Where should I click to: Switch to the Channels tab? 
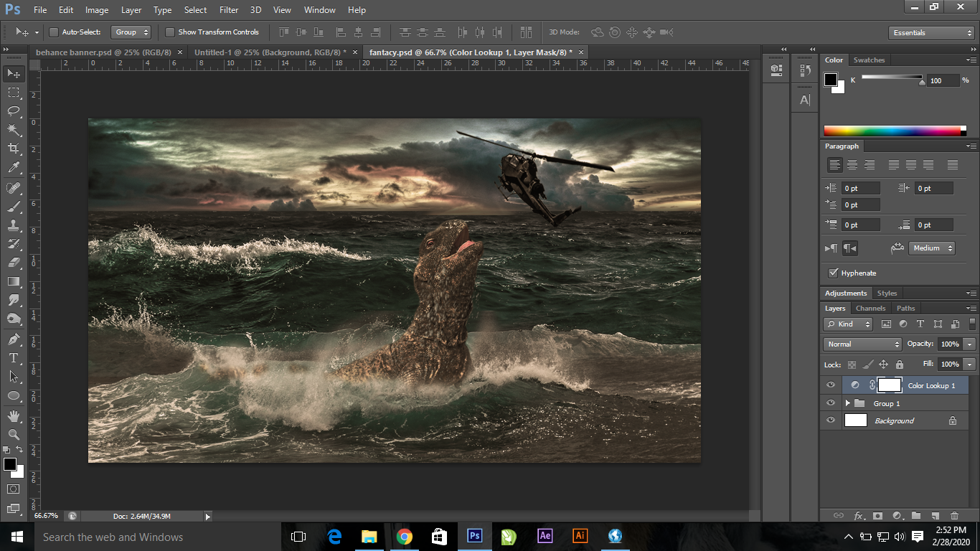[x=870, y=309]
